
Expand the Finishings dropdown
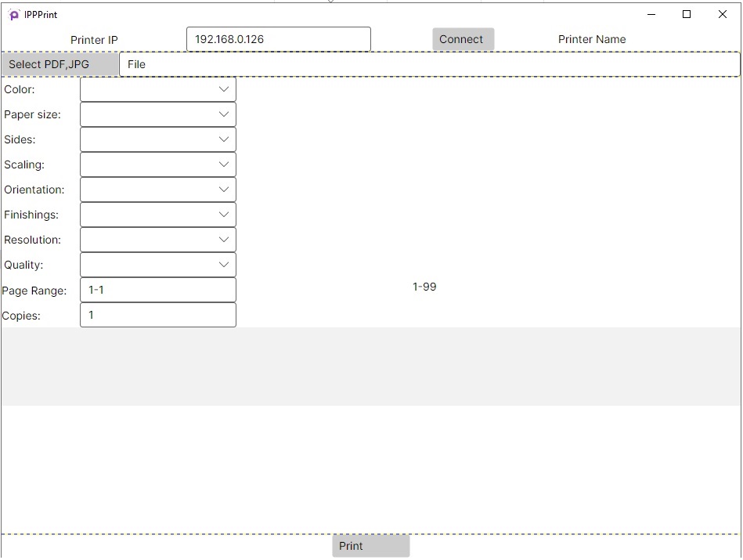click(157, 215)
